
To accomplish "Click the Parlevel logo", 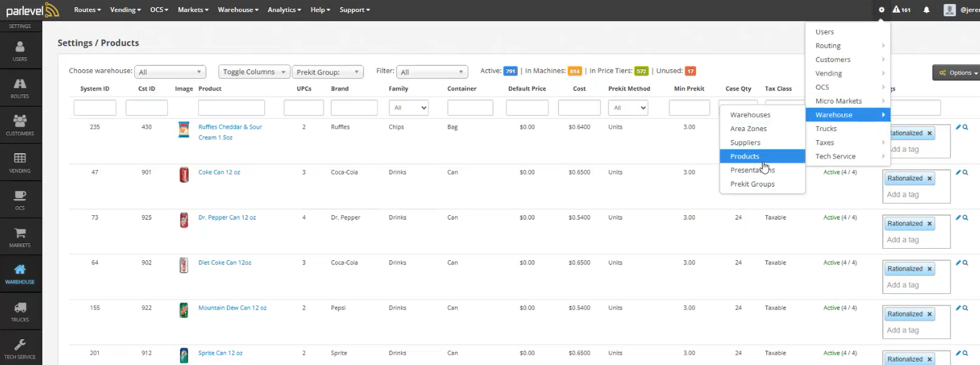I will (x=32, y=10).
